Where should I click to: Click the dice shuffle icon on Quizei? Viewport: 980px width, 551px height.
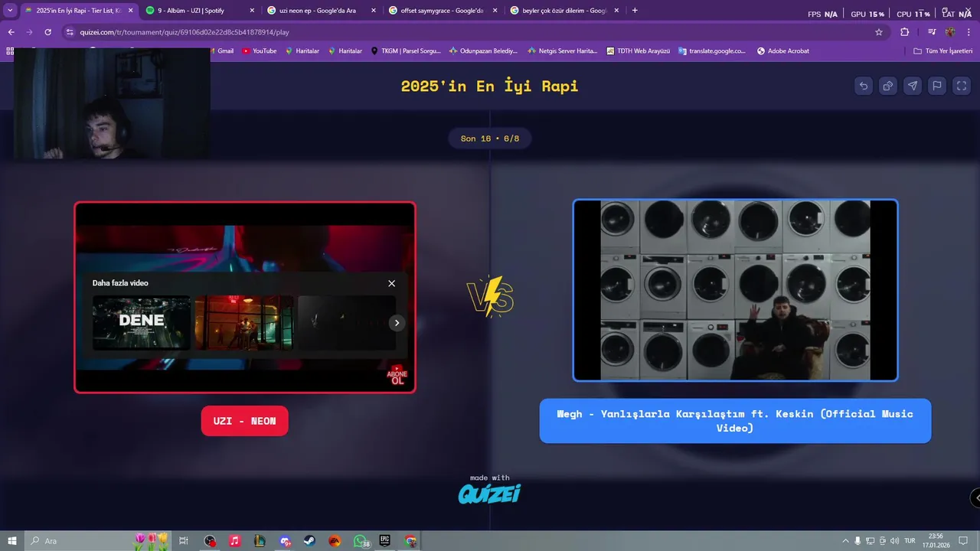click(888, 86)
